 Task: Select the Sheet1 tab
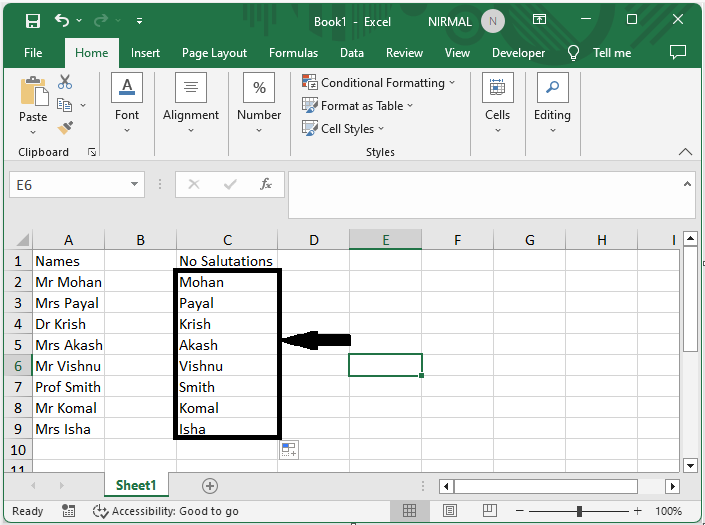[x=136, y=486]
